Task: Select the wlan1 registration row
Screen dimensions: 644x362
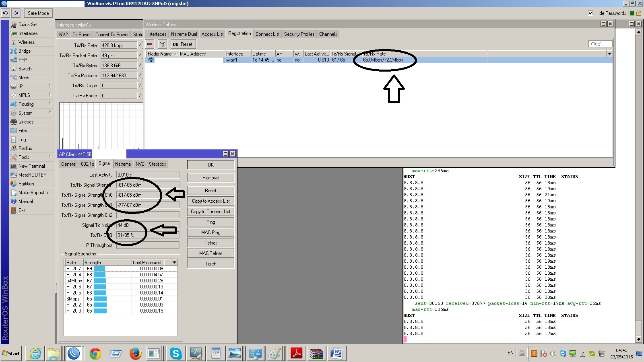Action: pyautogui.click(x=379, y=60)
